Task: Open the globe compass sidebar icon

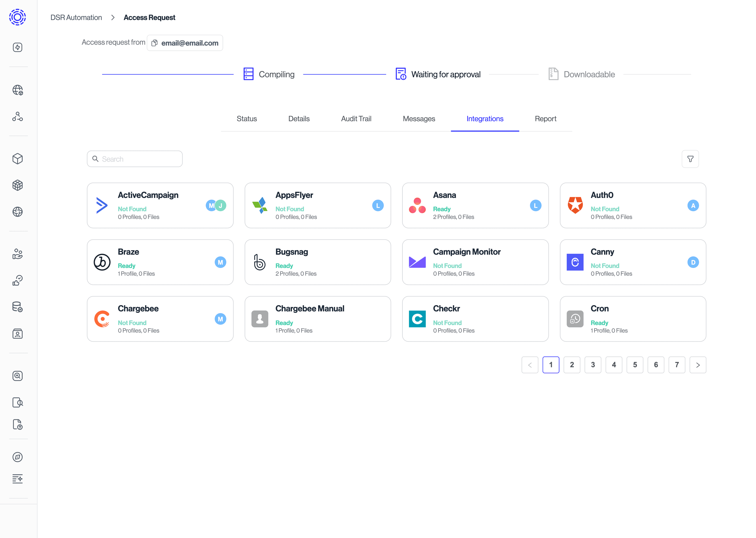Action: pos(18,212)
